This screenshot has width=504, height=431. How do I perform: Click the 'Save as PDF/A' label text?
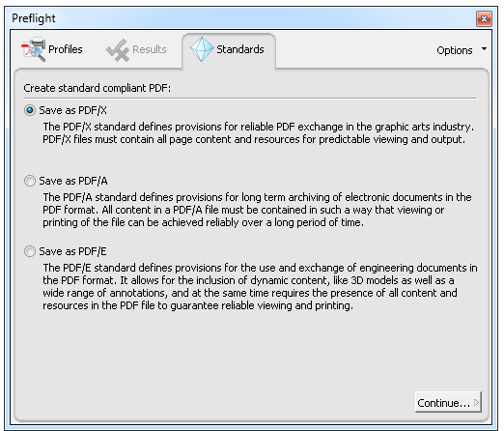pos(73,181)
